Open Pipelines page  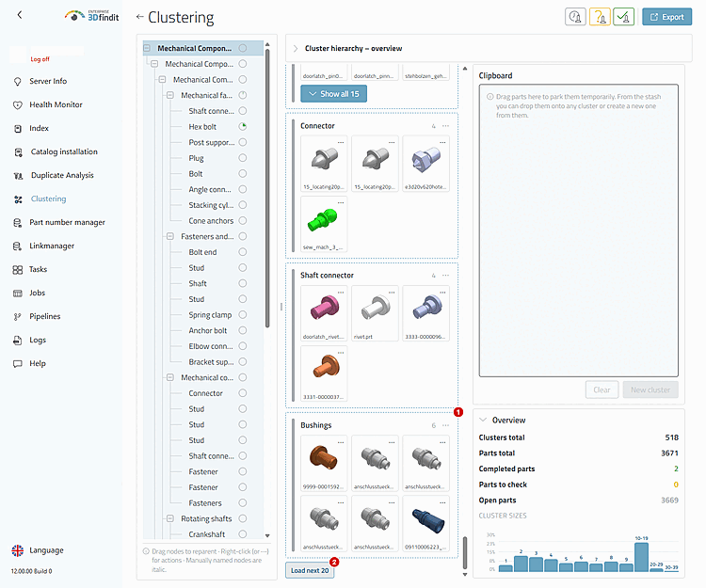[x=45, y=317]
